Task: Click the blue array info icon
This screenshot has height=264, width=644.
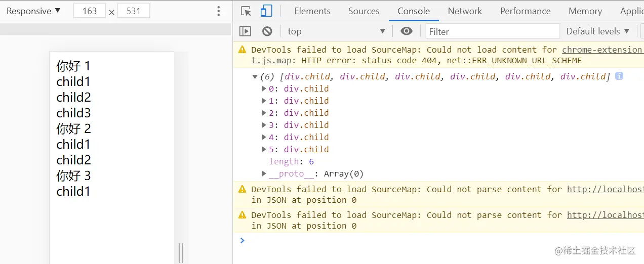Action: pyautogui.click(x=619, y=76)
